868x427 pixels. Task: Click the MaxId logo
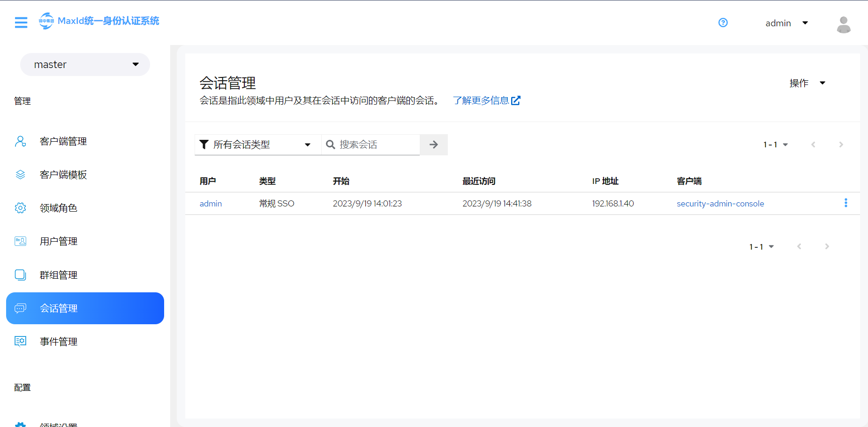click(x=46, y=21)
